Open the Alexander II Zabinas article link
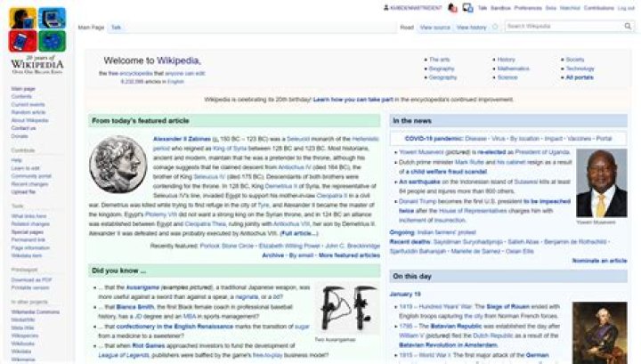The width and height of the screenshot is (641, 364). [182, 139]
